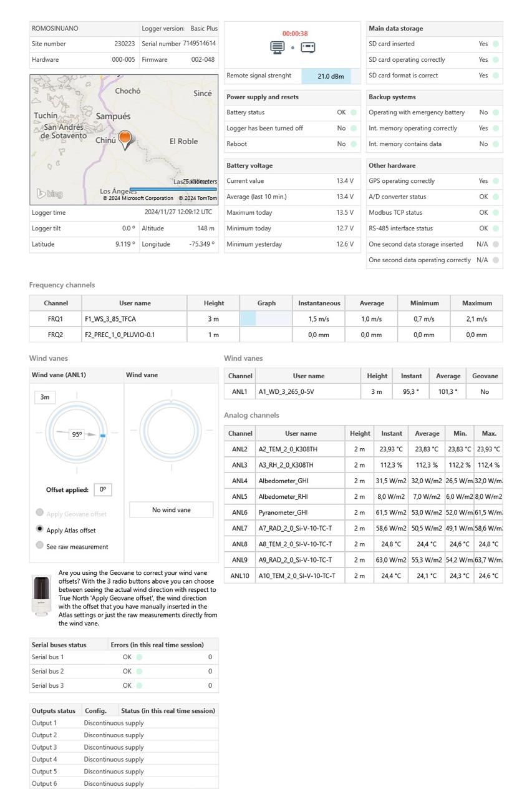Click the orange map location pin
The image size is (532, 799).
point(125,139)
